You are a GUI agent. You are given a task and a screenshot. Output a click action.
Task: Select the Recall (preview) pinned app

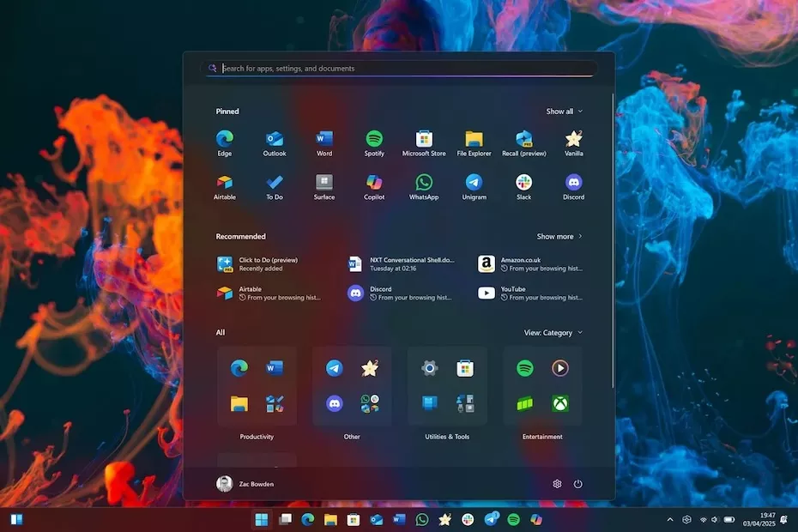click(x=523, y=137)
